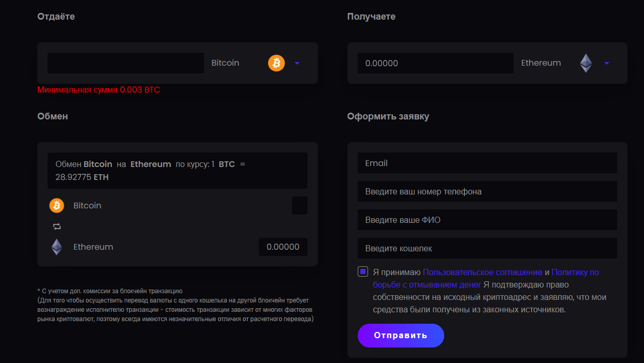
Task: Click the wallet address input field
Action: (x=487, y=248)
